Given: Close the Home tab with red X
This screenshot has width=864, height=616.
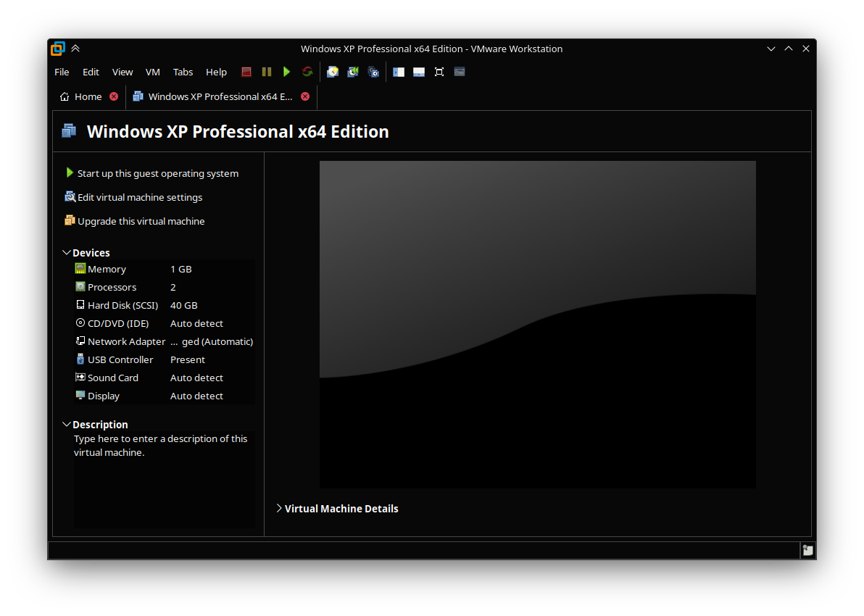Looking at the screenshot, I should 114,96.
